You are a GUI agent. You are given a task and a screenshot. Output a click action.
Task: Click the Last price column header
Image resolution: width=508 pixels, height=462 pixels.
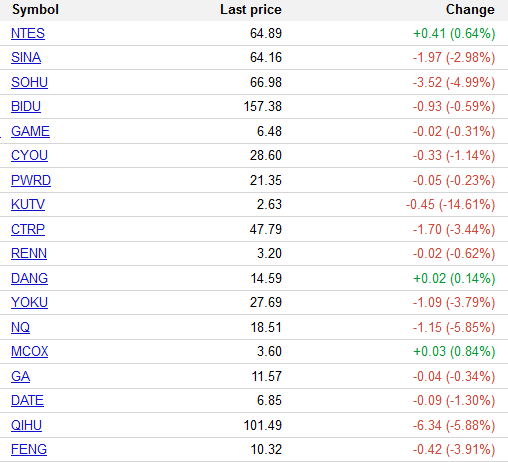coord(251,10)
